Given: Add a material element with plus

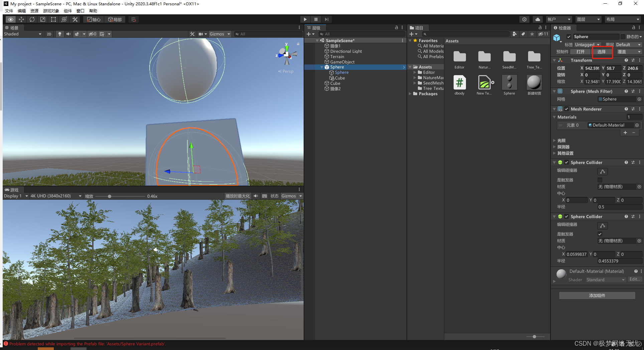Looking at the screenshot, I should 625,133.
